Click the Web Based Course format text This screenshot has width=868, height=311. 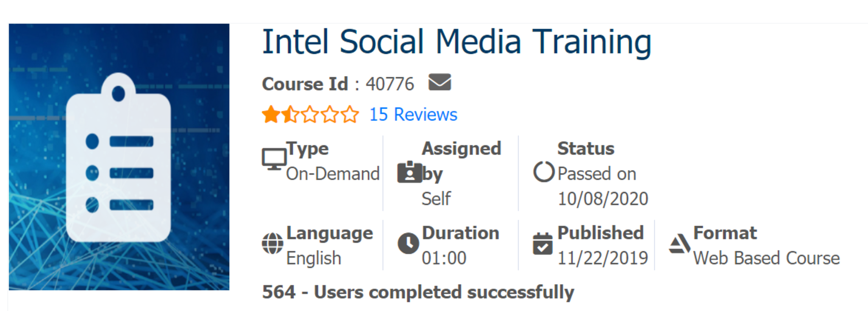point(766,258)
